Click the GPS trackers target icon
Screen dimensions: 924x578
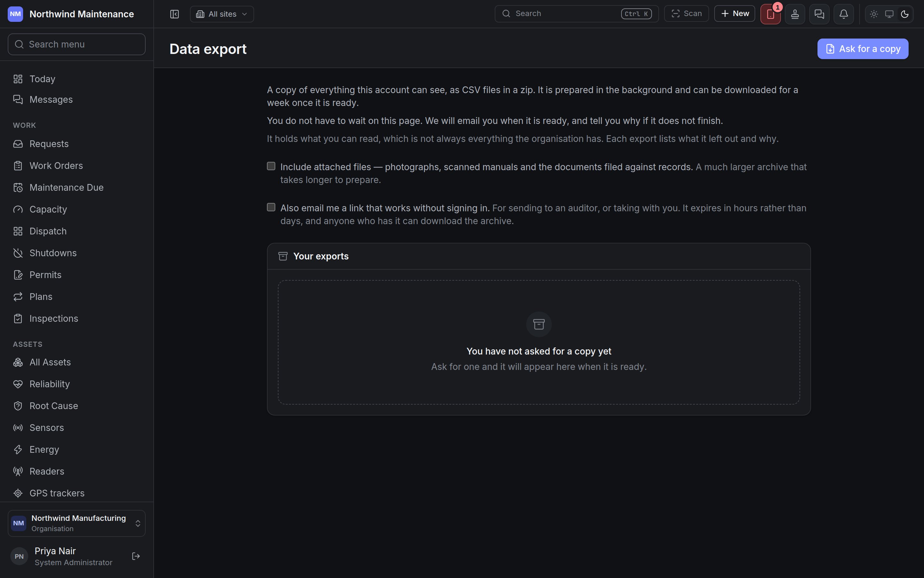tap(18, 493)
